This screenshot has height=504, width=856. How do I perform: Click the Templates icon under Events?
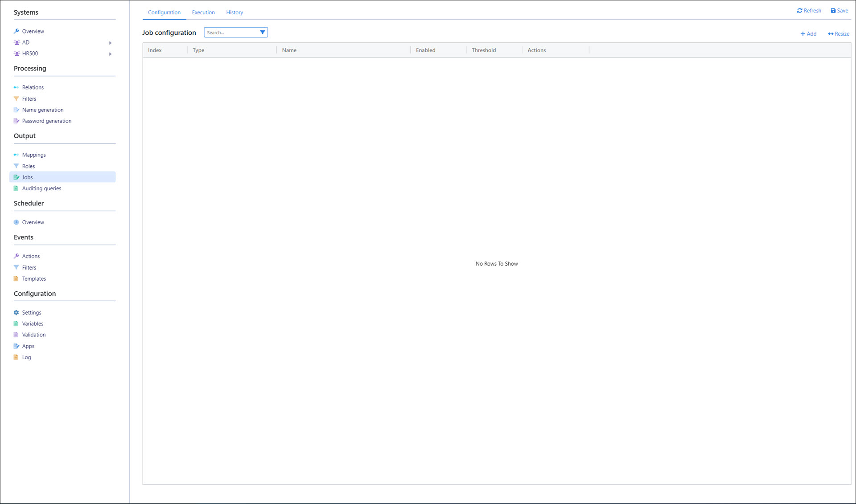pyautogui.click(x=16, y=279)
